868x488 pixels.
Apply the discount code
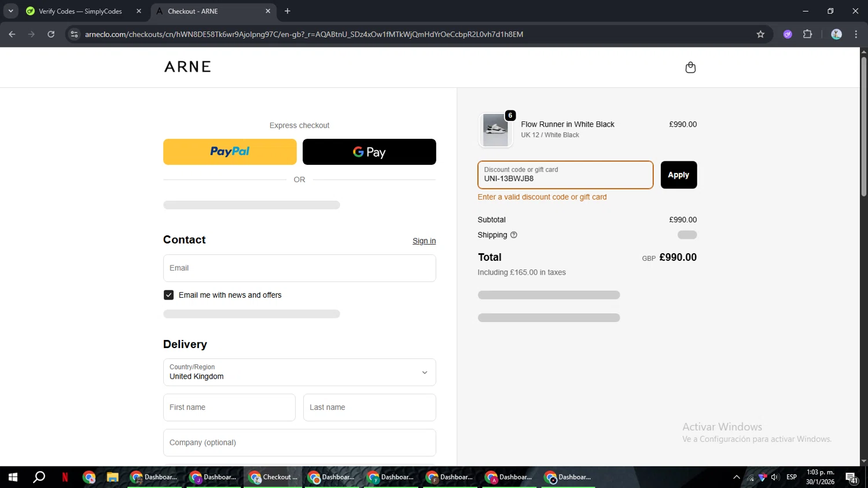click(678, 175)
